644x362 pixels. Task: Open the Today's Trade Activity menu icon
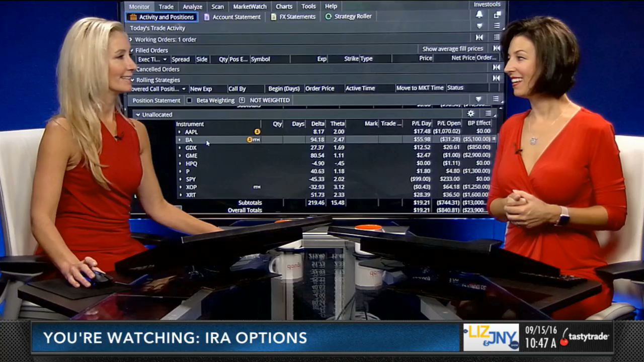tap(497, 26)
